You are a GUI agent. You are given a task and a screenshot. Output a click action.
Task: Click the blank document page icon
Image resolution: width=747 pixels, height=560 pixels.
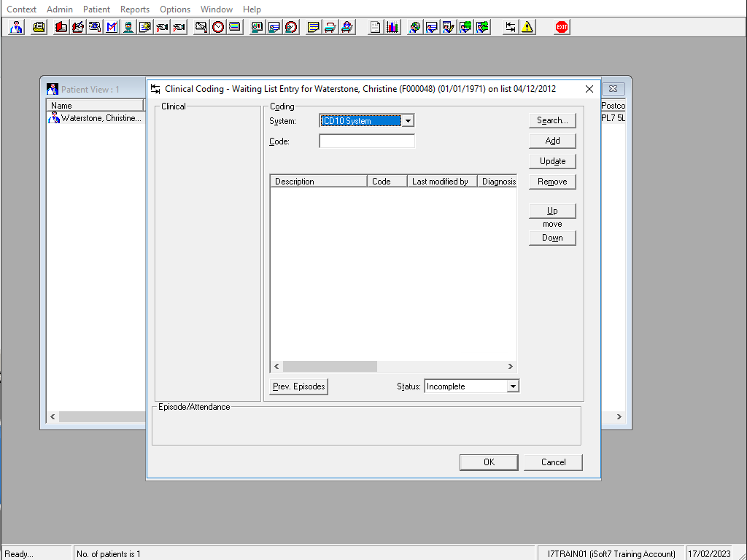(376, 27)
